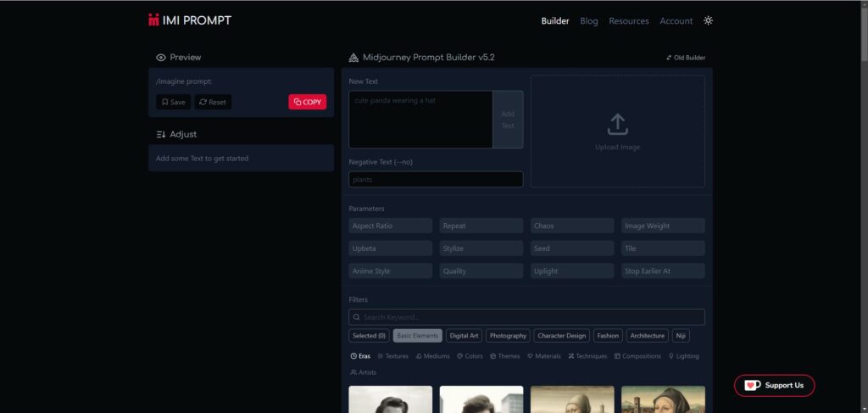Open the Seed parameter

[572, 248]
